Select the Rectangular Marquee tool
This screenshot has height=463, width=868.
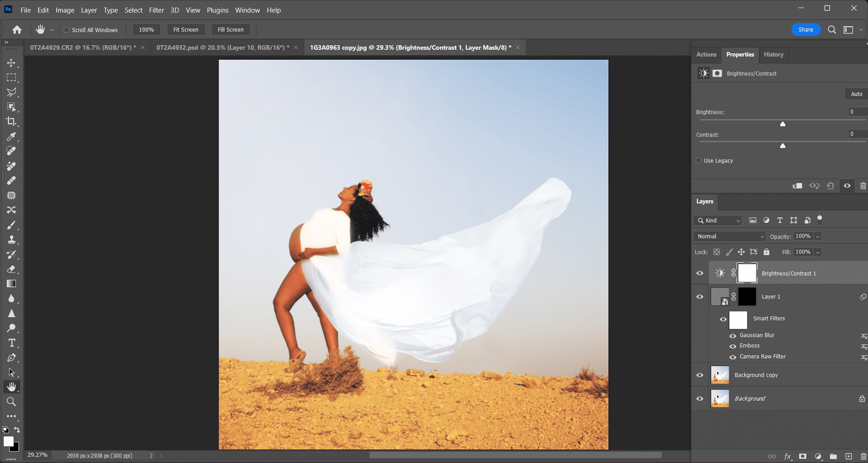click(11, 78)
